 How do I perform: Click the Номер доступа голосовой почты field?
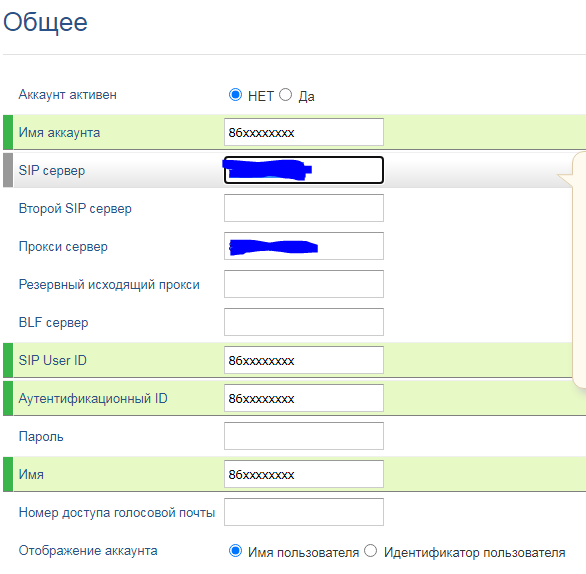[304, 512]
